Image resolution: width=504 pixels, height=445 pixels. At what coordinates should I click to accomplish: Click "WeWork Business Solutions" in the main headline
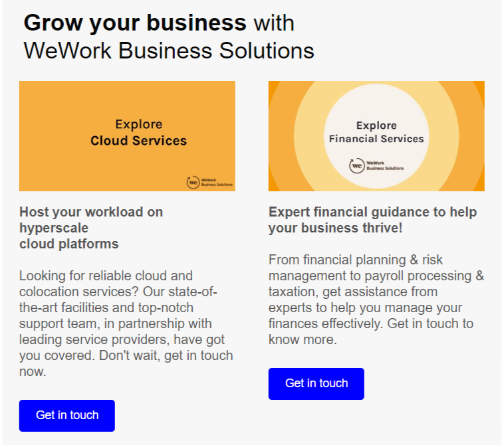click(169, 51)
